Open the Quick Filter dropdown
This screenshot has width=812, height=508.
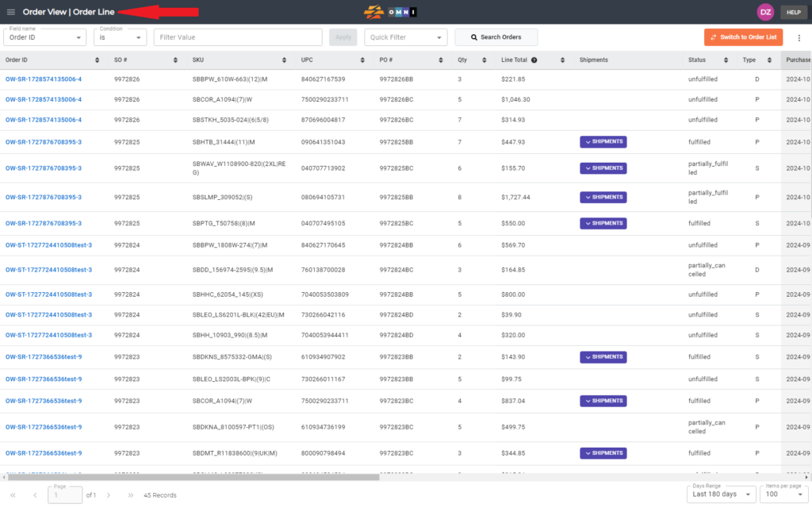pyautogui.click(x=406, y=37)
